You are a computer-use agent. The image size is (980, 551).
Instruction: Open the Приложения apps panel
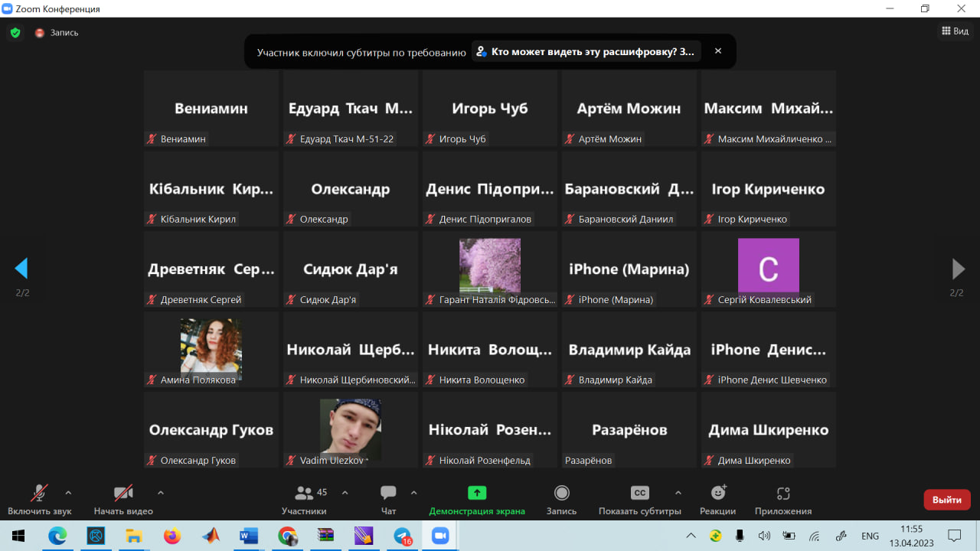(x=782, y=494)
